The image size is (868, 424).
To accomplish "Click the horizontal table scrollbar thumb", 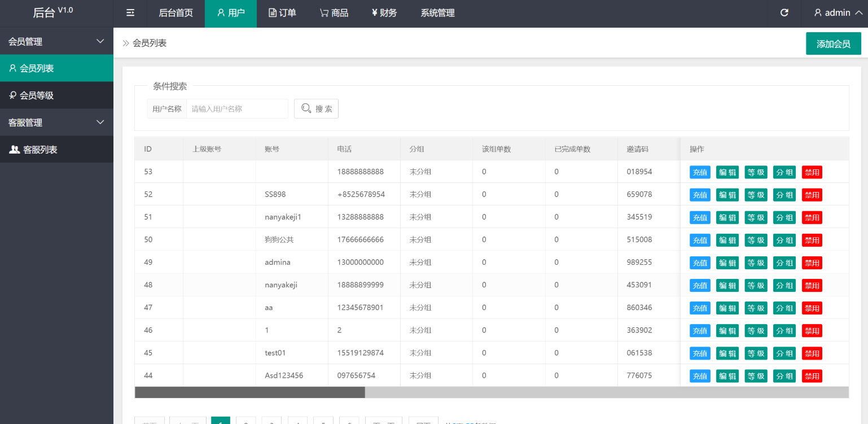I will [250, 392].
